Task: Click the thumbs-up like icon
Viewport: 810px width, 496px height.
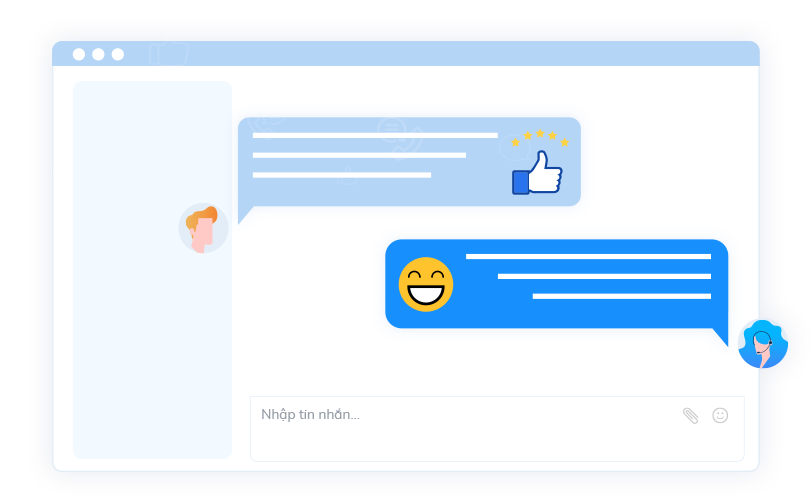Action: tap(537, 173)
